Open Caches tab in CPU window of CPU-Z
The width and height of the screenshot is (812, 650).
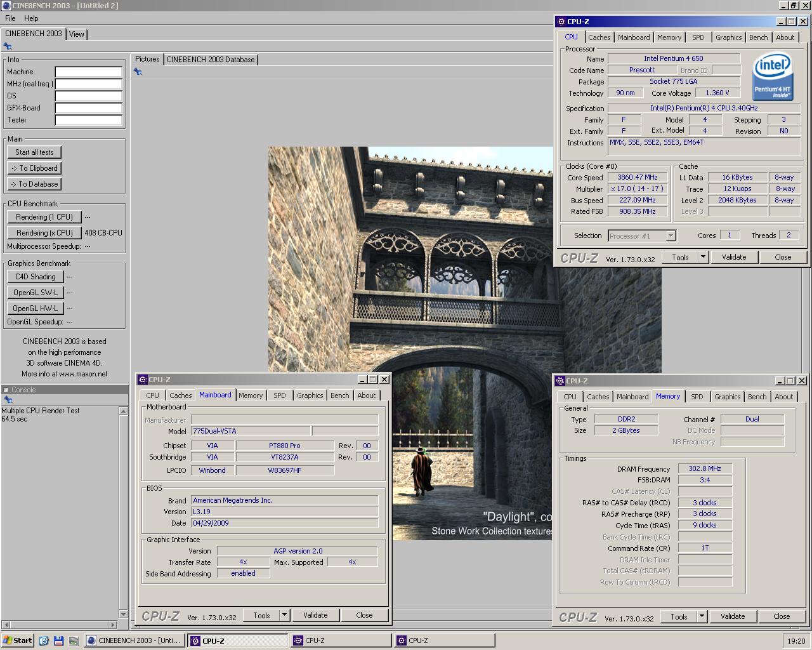coord(599,37)
